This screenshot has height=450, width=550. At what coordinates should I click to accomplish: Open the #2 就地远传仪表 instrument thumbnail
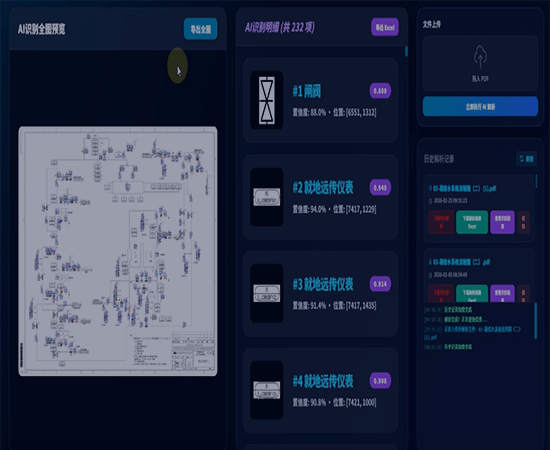267,197
